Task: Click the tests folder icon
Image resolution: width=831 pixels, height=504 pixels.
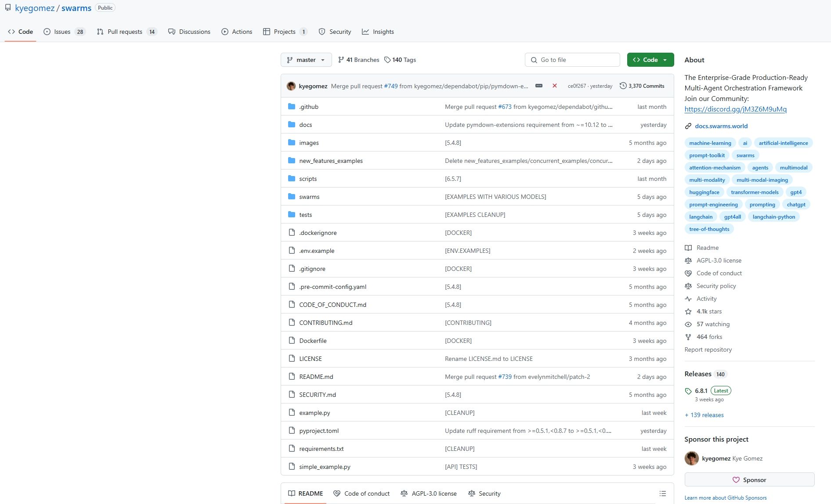Action: pyautogui.click(x=292, y=215)
